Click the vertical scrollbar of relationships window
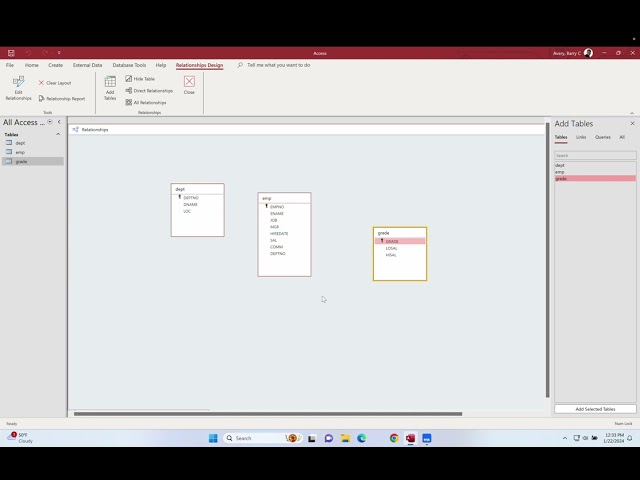This screenshot has width=640, height=480. pyautogui.click(x=548, y=260)
